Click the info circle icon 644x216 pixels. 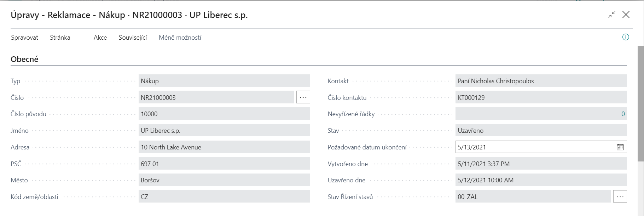626,37
